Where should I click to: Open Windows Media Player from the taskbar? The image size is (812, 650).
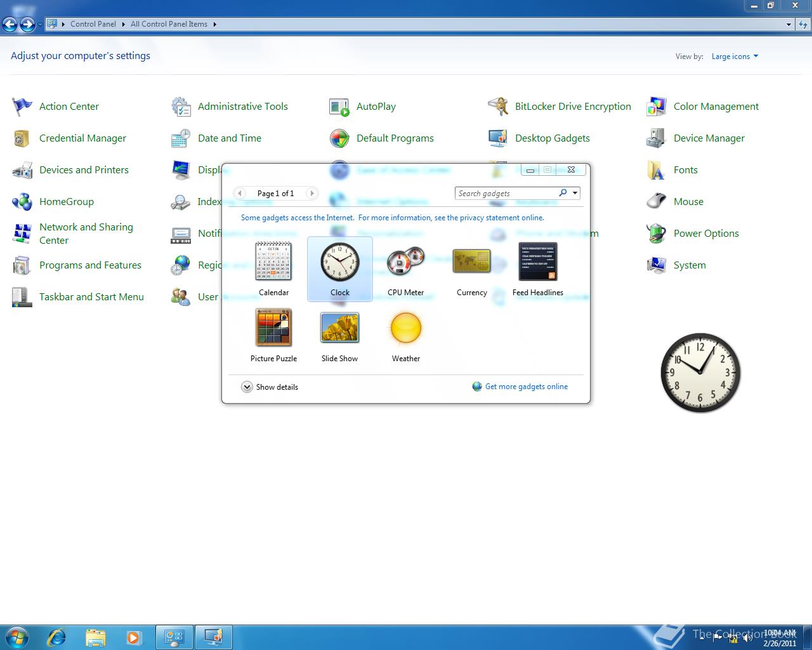(x=133, y=637)
